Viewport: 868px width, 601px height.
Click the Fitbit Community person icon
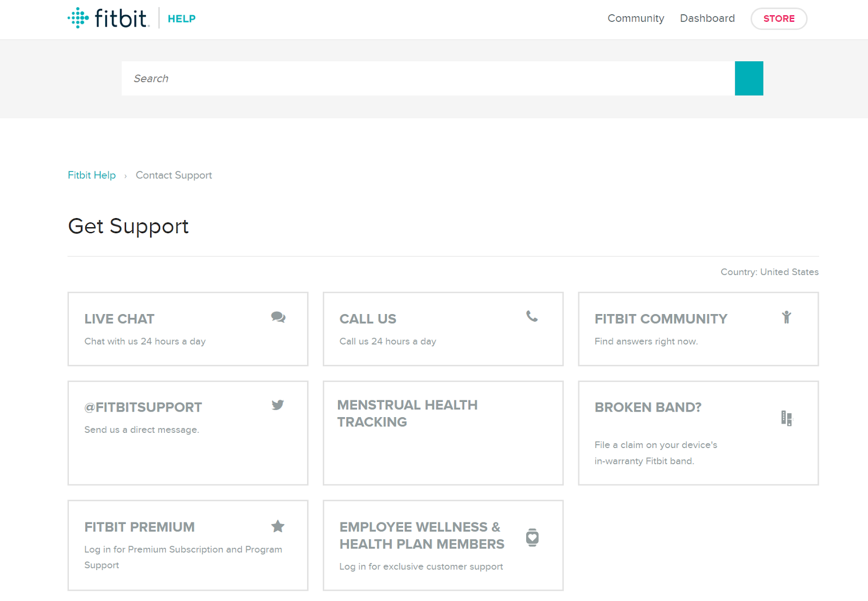tap(787, 317)
